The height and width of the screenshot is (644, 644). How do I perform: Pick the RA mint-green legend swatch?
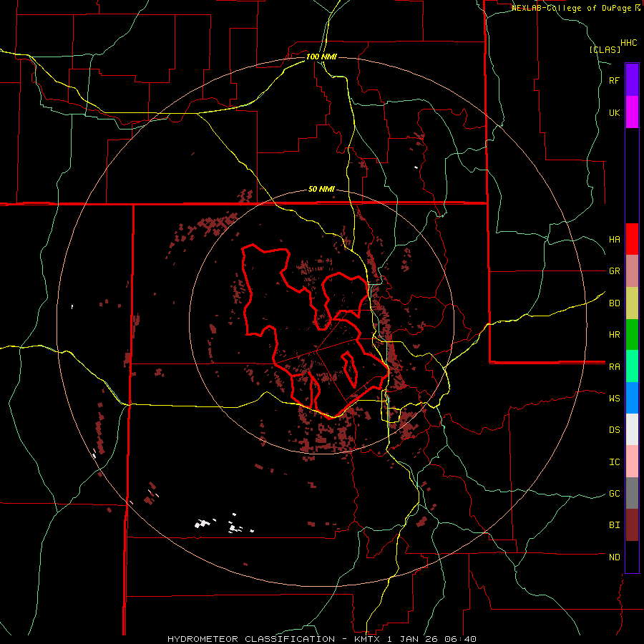(632, 366)
